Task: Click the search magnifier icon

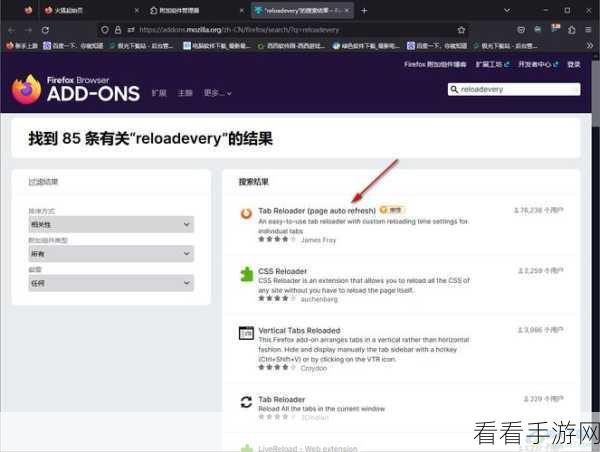Action: point(454,89)
